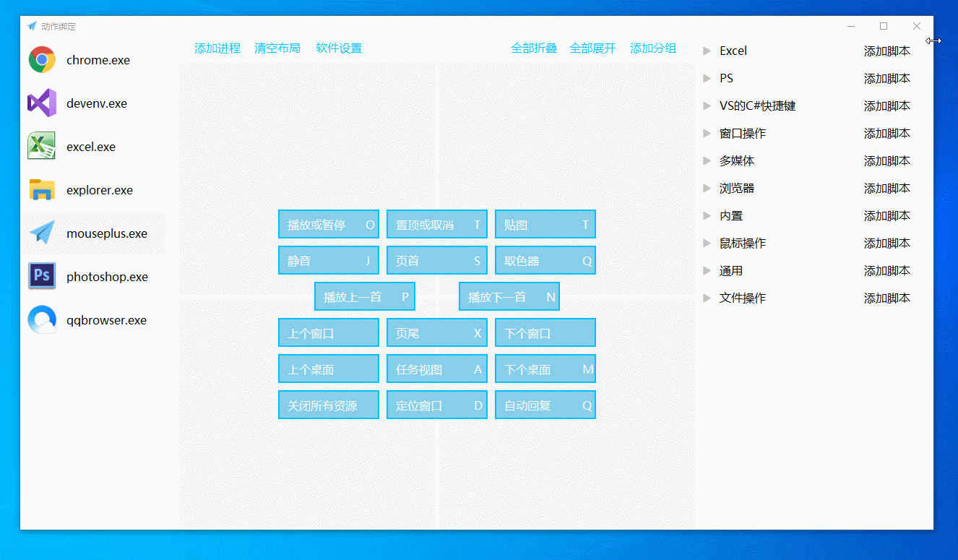The image size is (958, 560).
Task: Select the mouseplus.exe app icon
Action: pyautogui.click(x=42, y=233)
